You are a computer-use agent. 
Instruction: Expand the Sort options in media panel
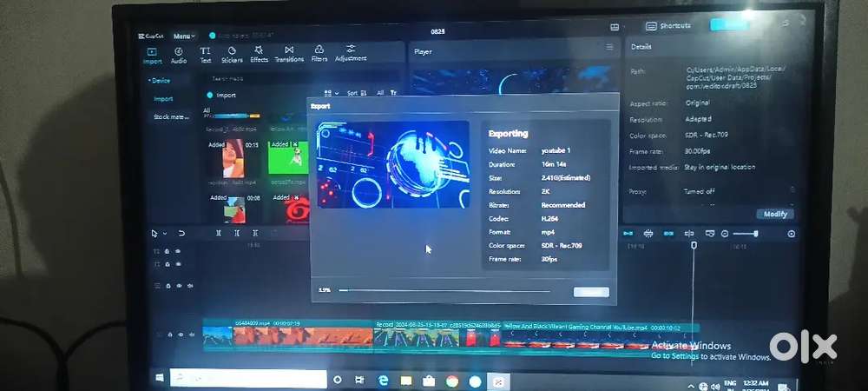[357, 93]
